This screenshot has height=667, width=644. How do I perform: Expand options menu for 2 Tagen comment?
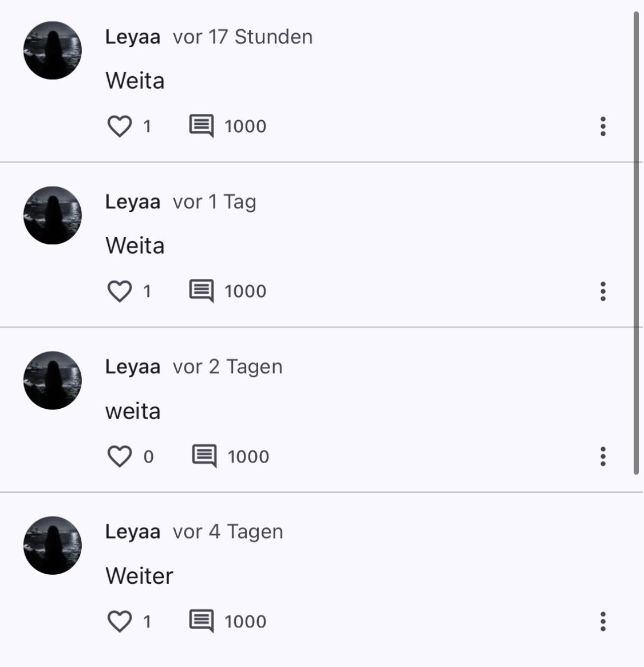coord(603,456)
